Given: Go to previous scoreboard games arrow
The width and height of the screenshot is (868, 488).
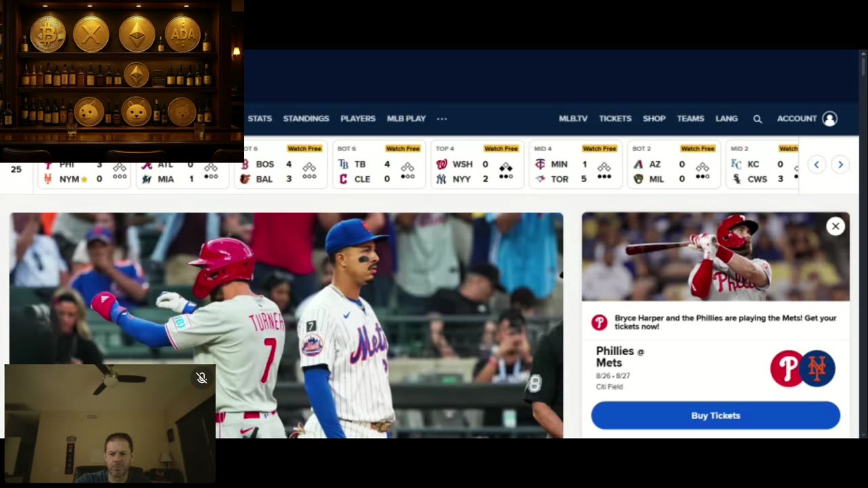Looking at the screenshot, I should pos(816,165).
